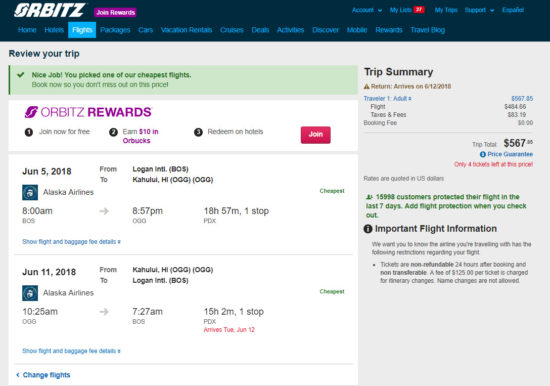Open the Support dropdown menu
Screen dimensions: 550x386
point(479,10)
